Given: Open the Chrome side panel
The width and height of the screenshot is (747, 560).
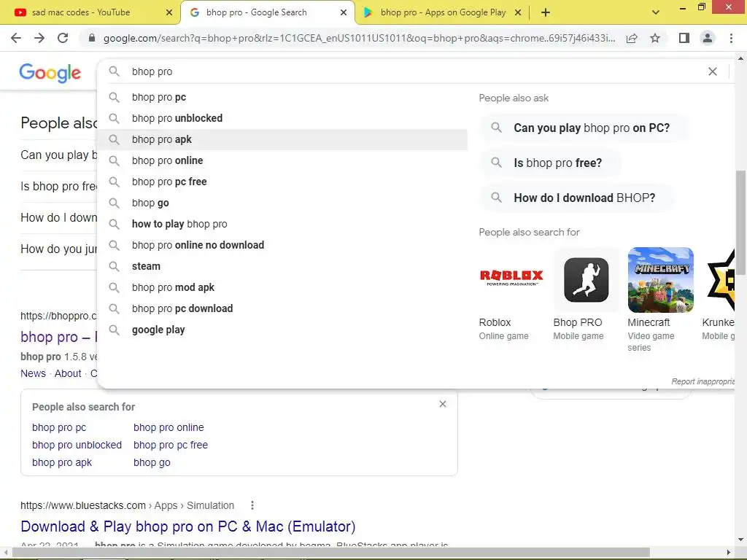Looking at the screenshot, I should (684, 38).
